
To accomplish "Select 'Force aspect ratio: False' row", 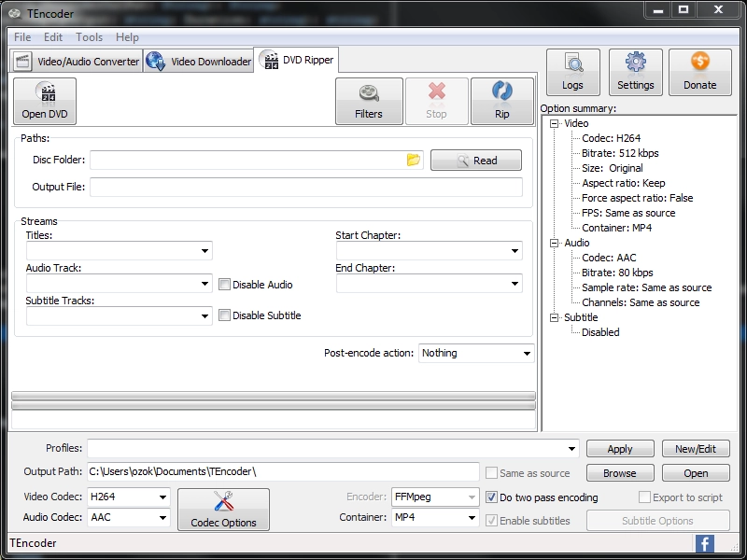I will tap(638, 198).
